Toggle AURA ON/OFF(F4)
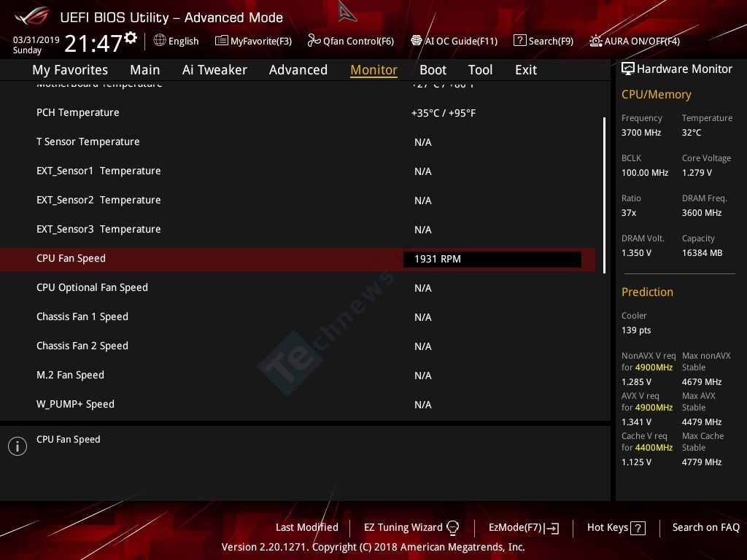The image size is (747, 560). (x=642, y=41)
